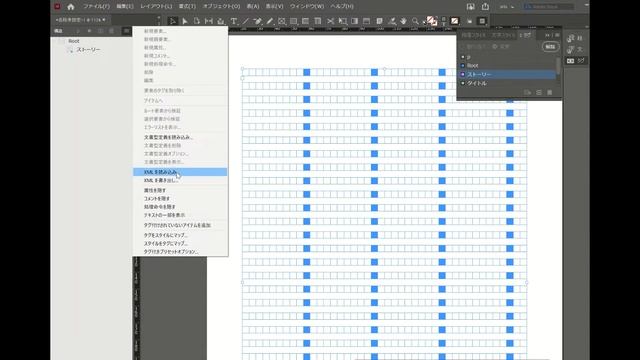Choose XMLを読み込み menu entry

(180, 172)
